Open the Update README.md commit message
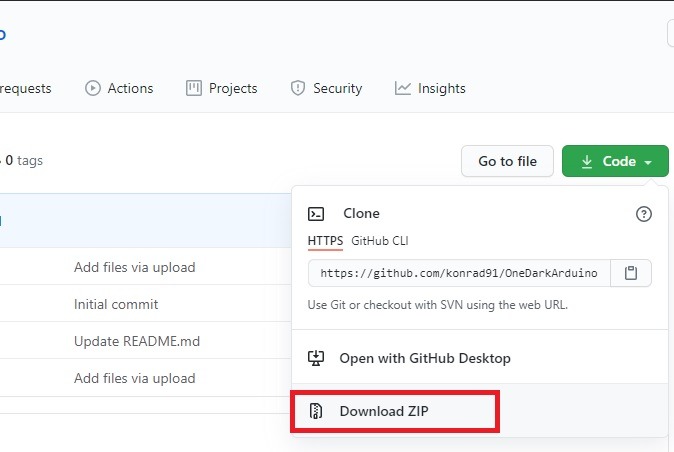 pos(137,341)
